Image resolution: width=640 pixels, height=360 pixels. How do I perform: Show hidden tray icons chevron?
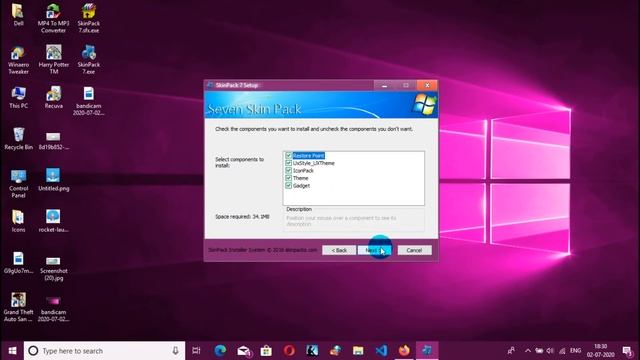coord(527,351)
